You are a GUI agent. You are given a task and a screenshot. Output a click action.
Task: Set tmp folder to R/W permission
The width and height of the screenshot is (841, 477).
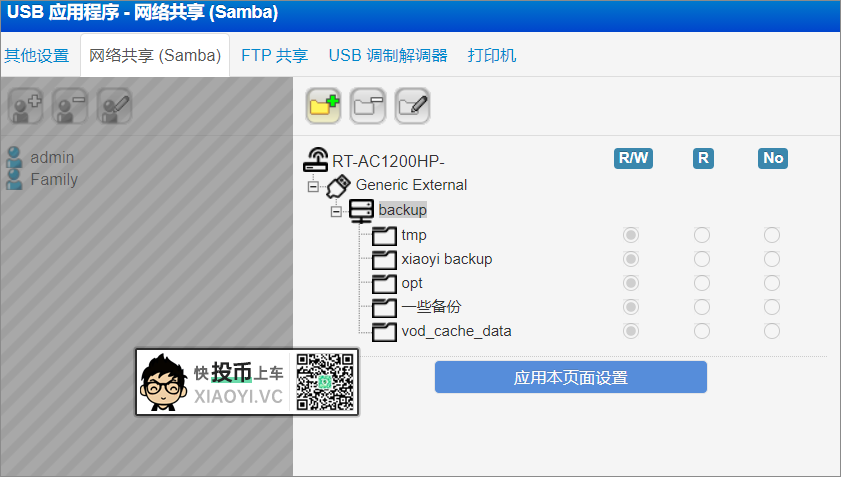[x=631, y=235]
